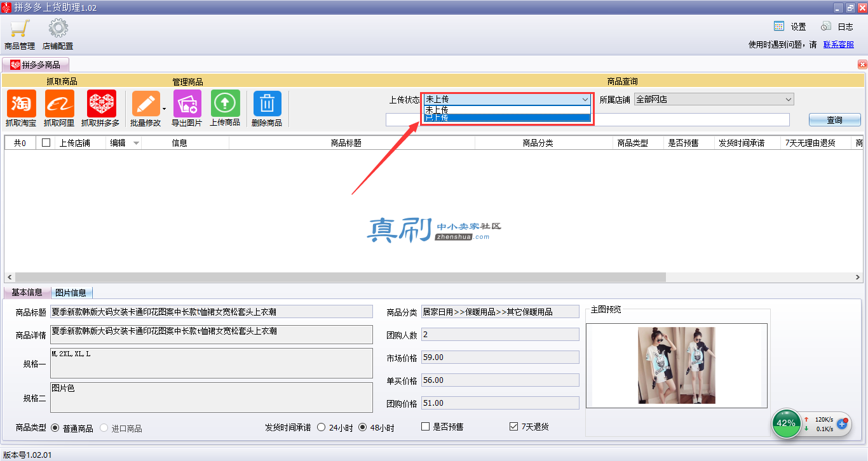Click the blue plus icon on speed widget
Viewport: 868px width, 461px height.
point(843,424)
